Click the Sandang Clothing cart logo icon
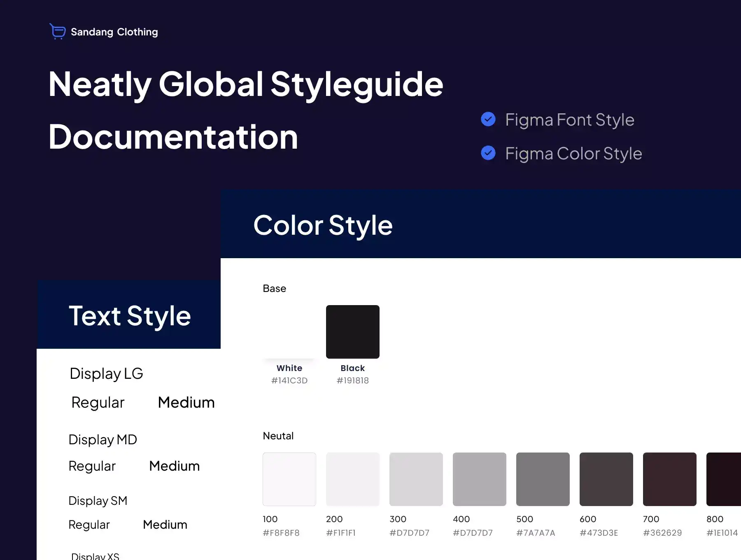The height and width of the screenshot is (560, 741). 58,31
